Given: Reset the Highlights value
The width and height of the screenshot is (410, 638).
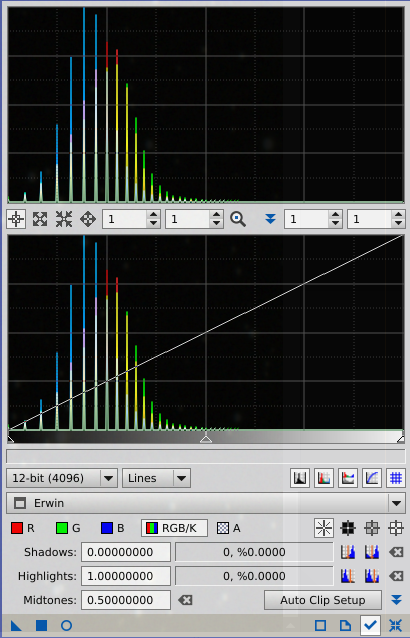Looking at the screenshot, I should (396, 576).
